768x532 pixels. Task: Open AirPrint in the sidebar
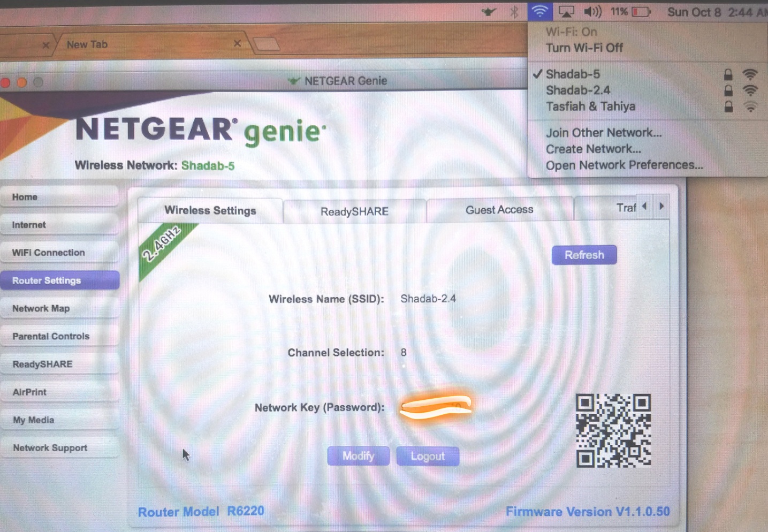[x=59, y=392]
